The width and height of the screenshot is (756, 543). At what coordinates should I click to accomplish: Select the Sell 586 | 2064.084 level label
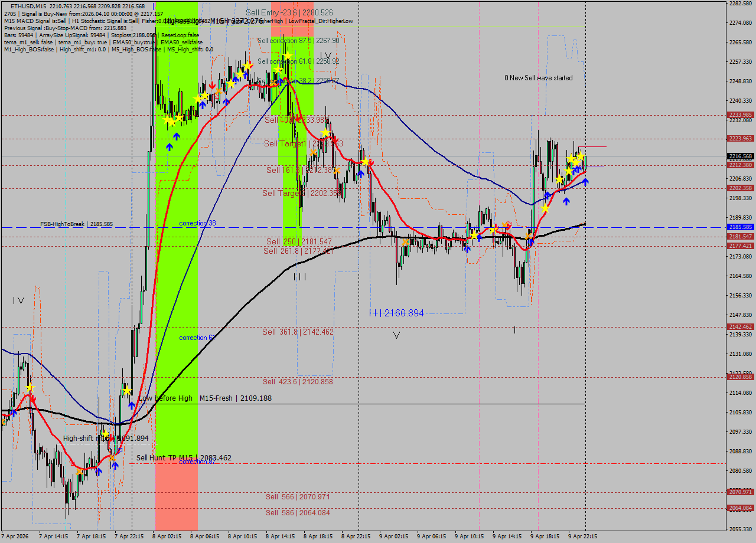297,512
